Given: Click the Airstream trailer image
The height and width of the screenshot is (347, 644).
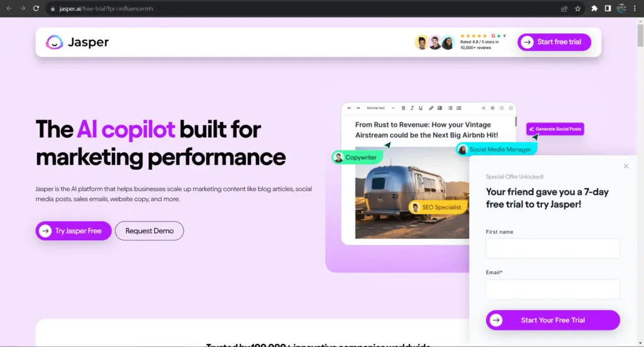Looking at the screenshot, I should (x=412, y=193).
